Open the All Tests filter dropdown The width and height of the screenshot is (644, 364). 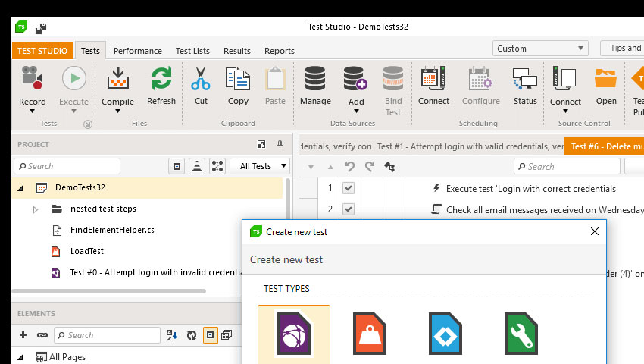pyautogui.click(x=259, y=166)
